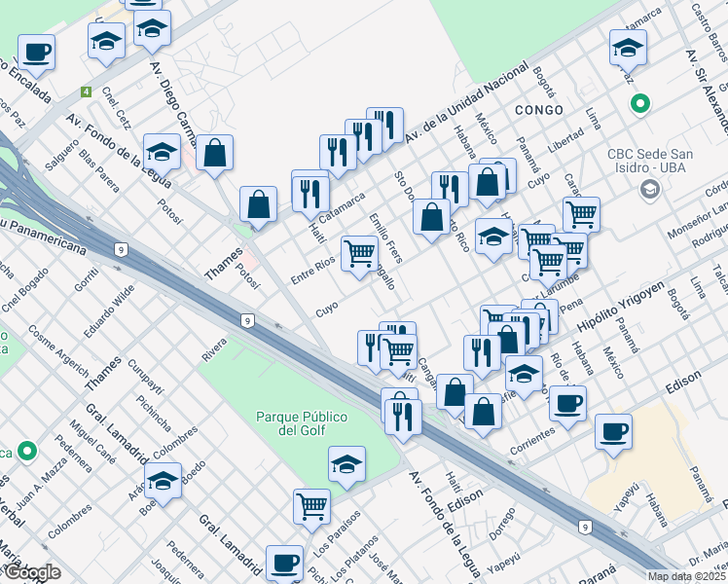Click the Blas Parera street label

pyautogui.click(x=99, y=171)
